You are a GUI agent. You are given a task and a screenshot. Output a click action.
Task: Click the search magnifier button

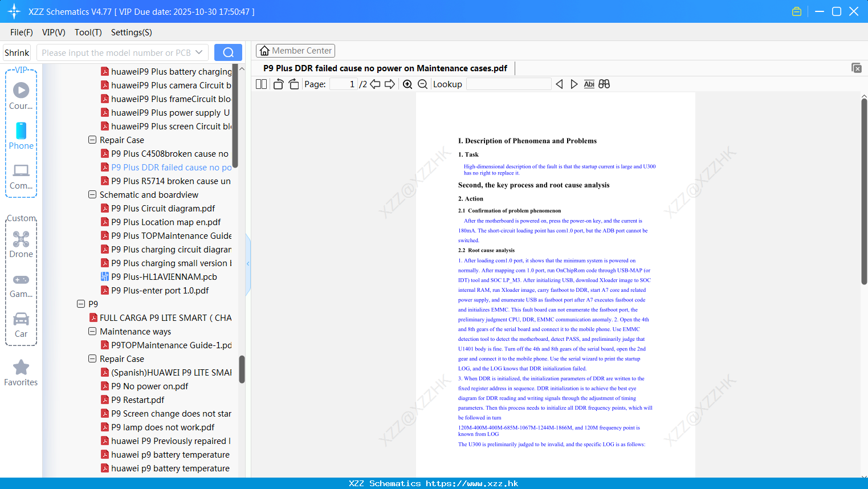point(228,52)
